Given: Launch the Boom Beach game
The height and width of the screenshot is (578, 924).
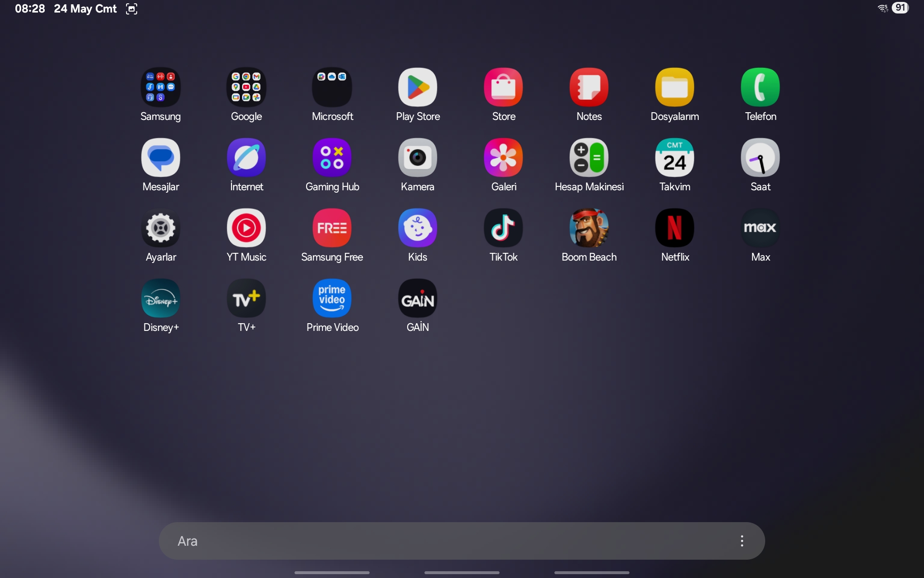Looking at the screenshot, I should [589, 228].
